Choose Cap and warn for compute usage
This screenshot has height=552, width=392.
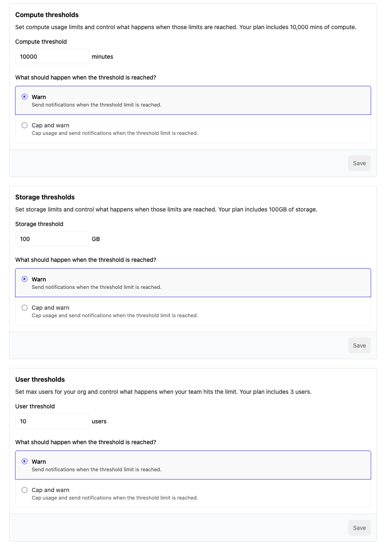[25, 125]
